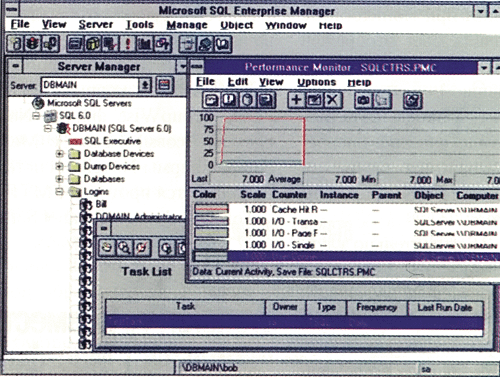Open the Object menu
The height and width of the screenshot is (377, 500).
[x=237, y=25]
